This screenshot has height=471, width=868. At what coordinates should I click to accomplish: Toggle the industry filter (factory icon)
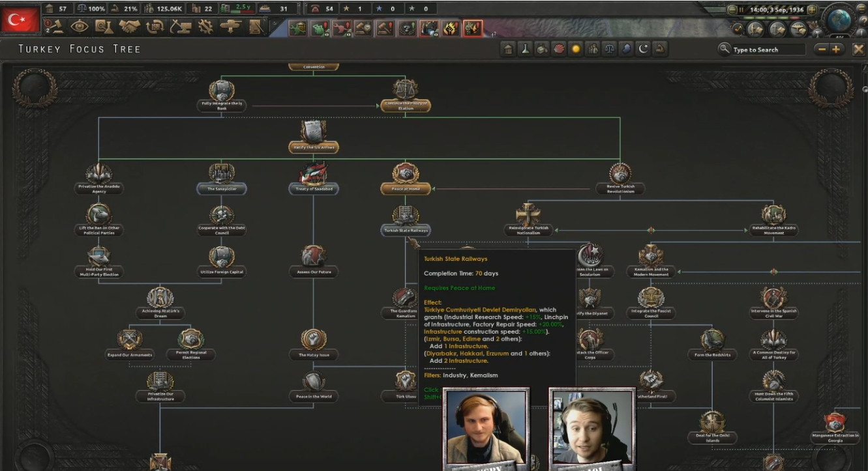click(x=542, y=50)
